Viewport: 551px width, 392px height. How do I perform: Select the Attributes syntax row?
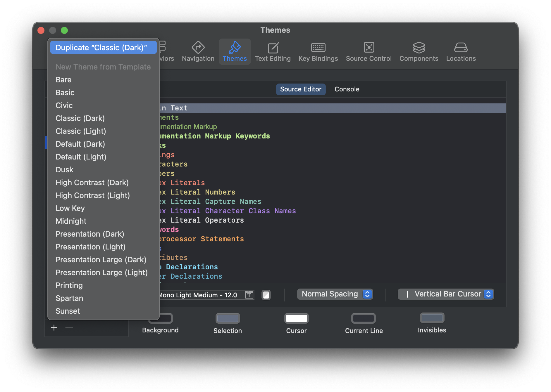pos(333,258)
